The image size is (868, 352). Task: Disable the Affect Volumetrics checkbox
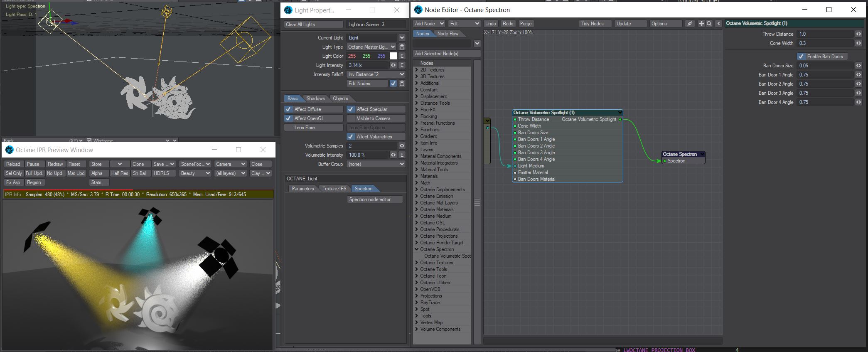tap(351, 137)
